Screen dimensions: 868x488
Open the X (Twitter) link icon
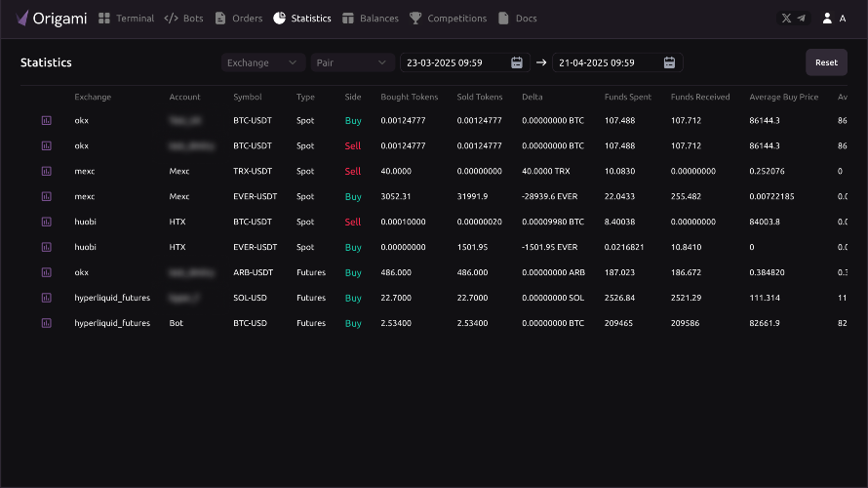[786, 19]
